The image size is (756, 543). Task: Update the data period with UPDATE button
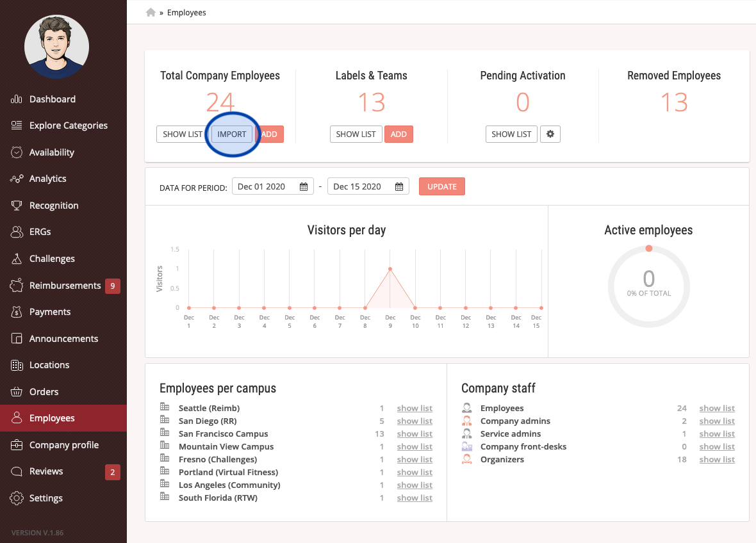point(442,186)
